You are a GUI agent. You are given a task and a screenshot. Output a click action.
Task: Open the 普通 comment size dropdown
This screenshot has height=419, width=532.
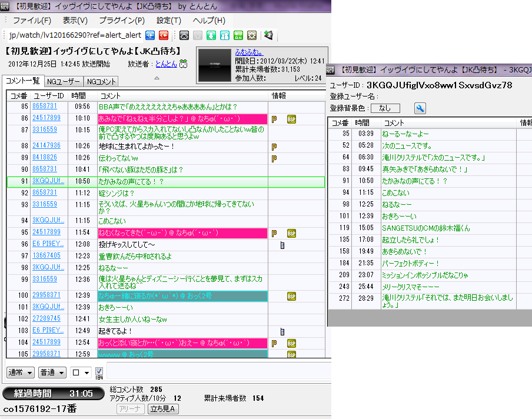point(52,373)
